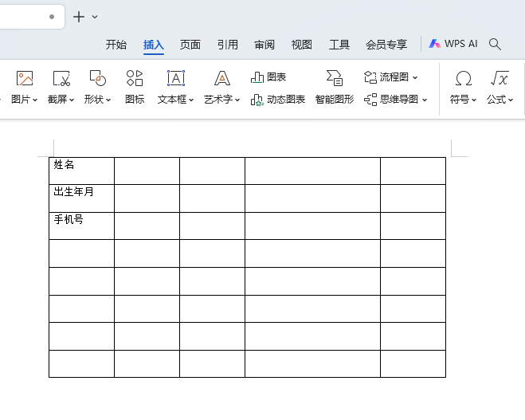Switch to the 视图 tab

(302, 45)
